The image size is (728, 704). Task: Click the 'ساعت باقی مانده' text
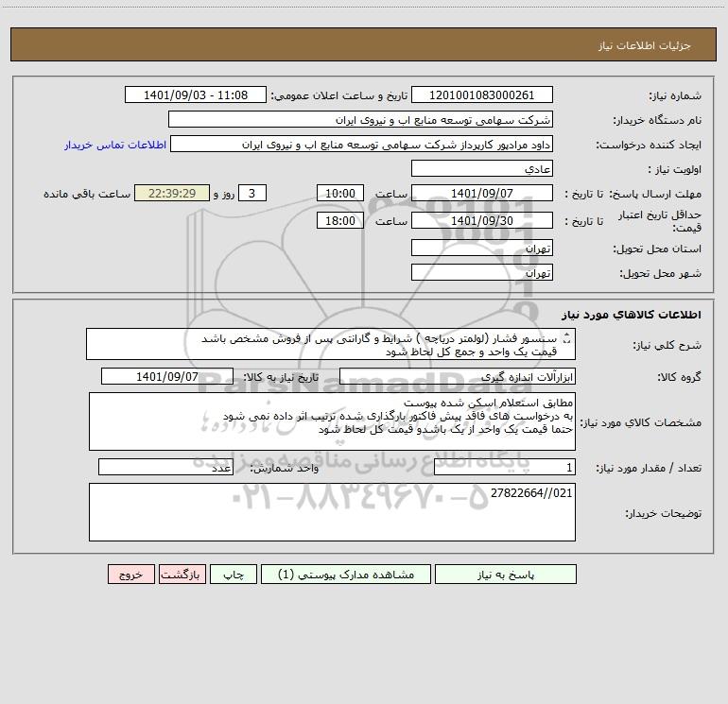click(x=87, y=194)
